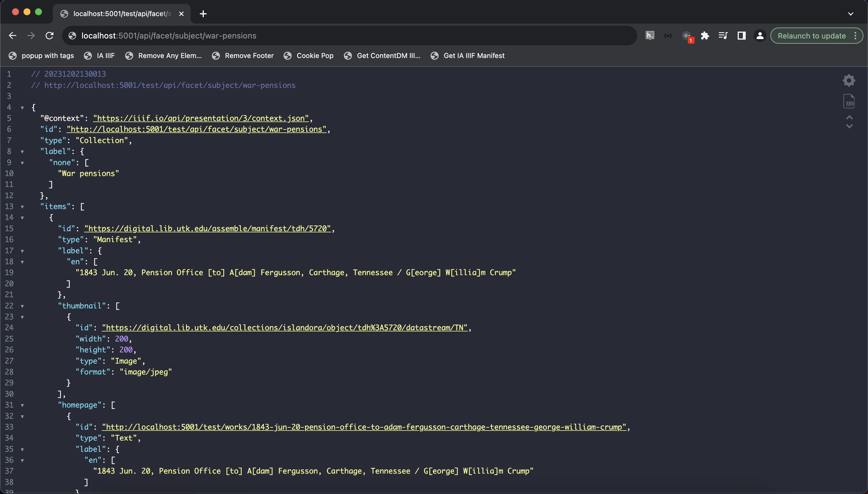868x494 pixels.
Task: Click the Get IA IIIF Manifest icon
Action: [435, 55]
